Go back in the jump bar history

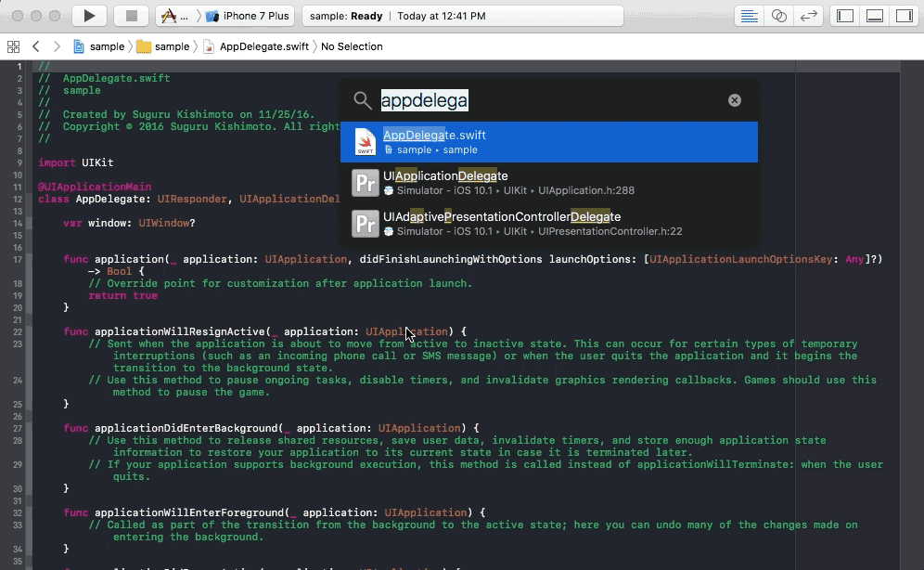[36, 46]
